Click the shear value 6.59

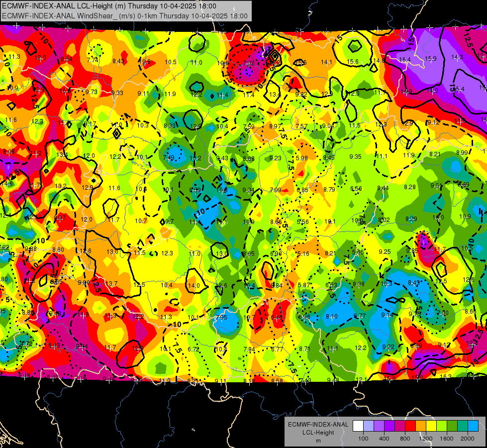pyautogui.click(x=195, y=190)
